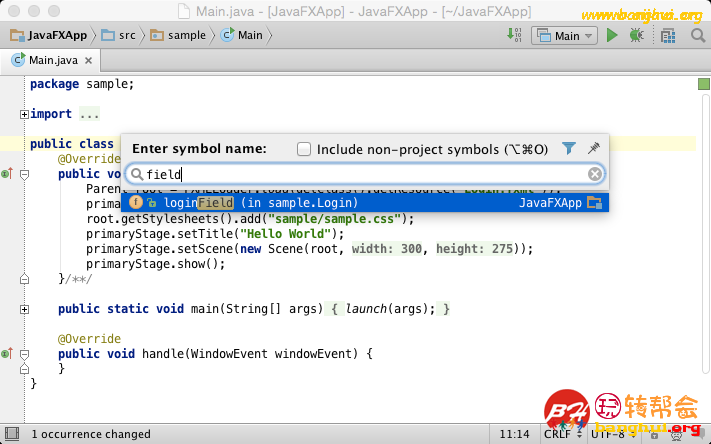Click the Make Project build icon

[514, 35]
